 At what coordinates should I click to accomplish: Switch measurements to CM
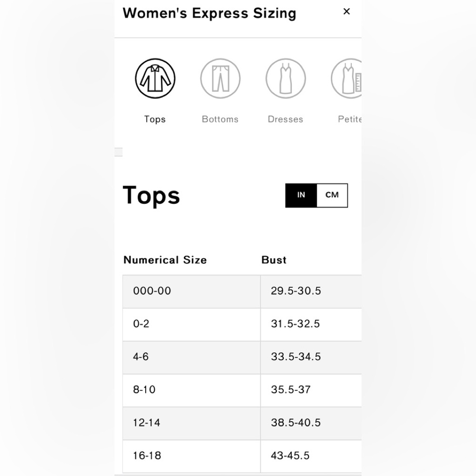(x=332, y=195)
